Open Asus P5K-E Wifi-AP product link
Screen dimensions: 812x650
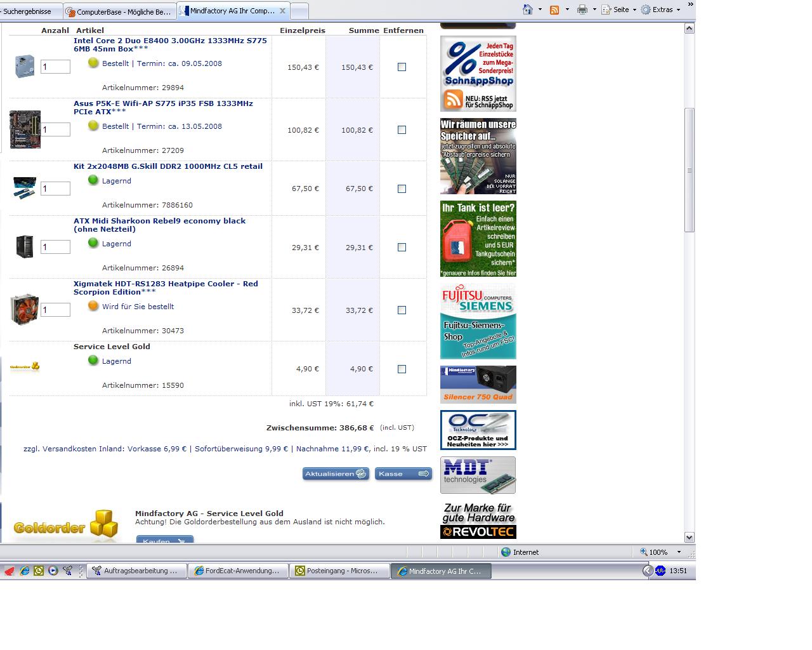click(x=163, y=107)
